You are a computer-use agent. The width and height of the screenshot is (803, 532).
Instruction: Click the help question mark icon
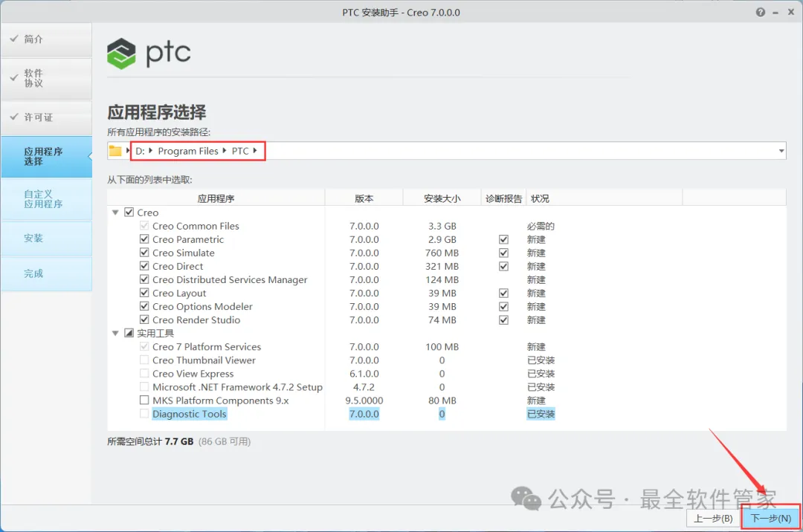click(761, 13)
